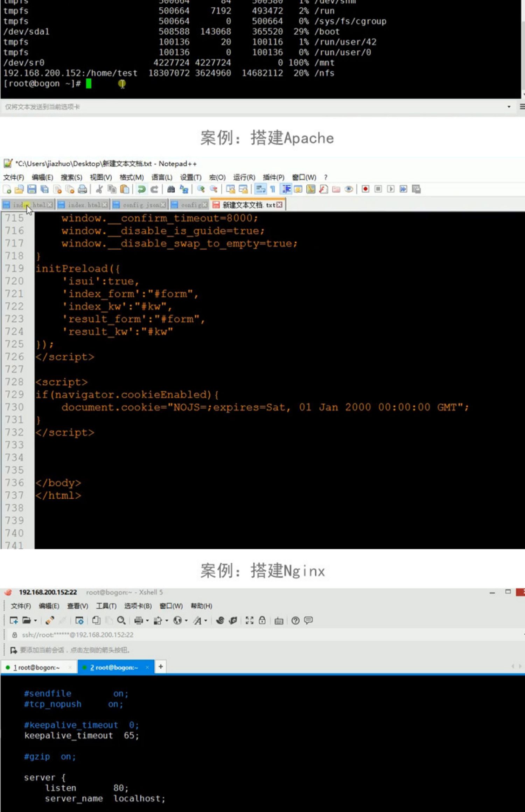Viewport: 525px width, 812px height.
Task: Open the 文件(F) menu in Notepad++
Action: tap(14, 177)
